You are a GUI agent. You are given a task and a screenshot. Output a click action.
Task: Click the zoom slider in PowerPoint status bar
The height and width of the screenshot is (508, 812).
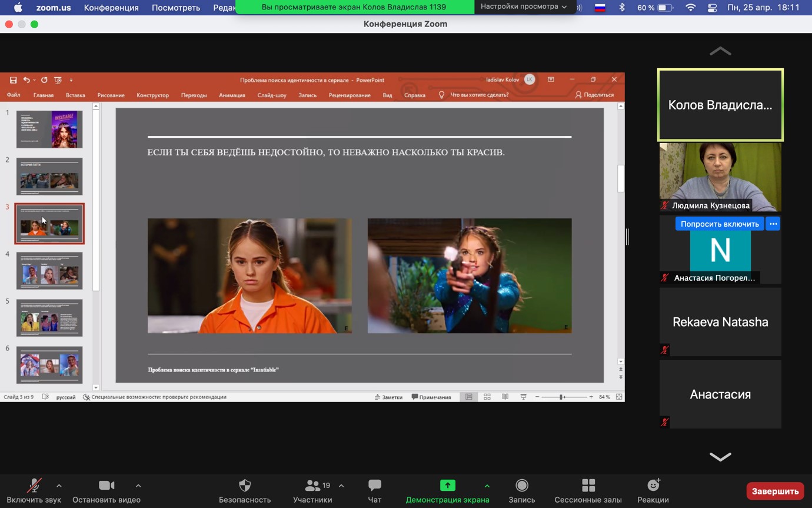pyautogui.click(x=564, y=397)
